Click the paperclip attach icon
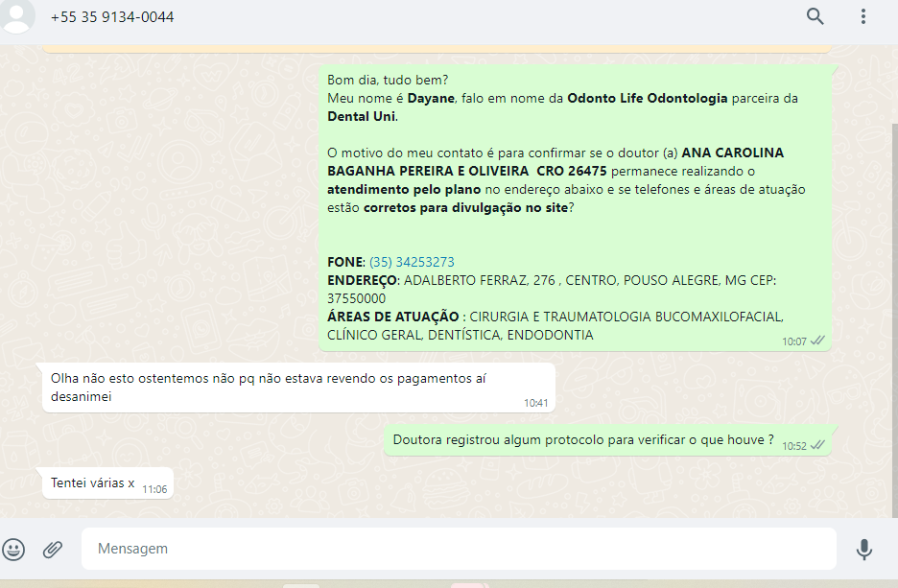The width and height of the screenshot is (898, 588). (x=53, y=549)
